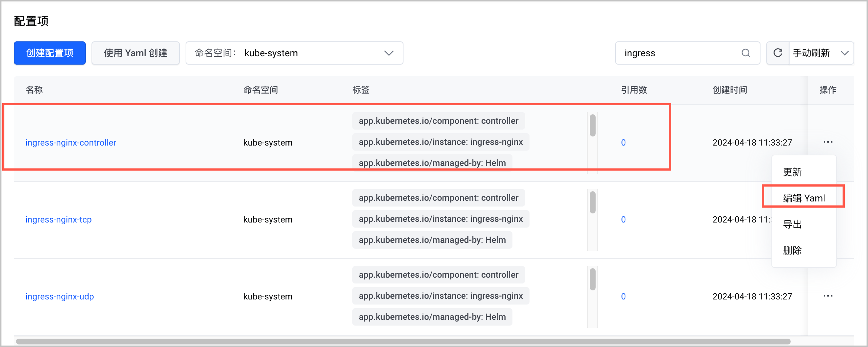This screenshot has height=347, width=868.
Task: Open the 命名空间 kube-system namespace dropdown
Action: point(295,53)
